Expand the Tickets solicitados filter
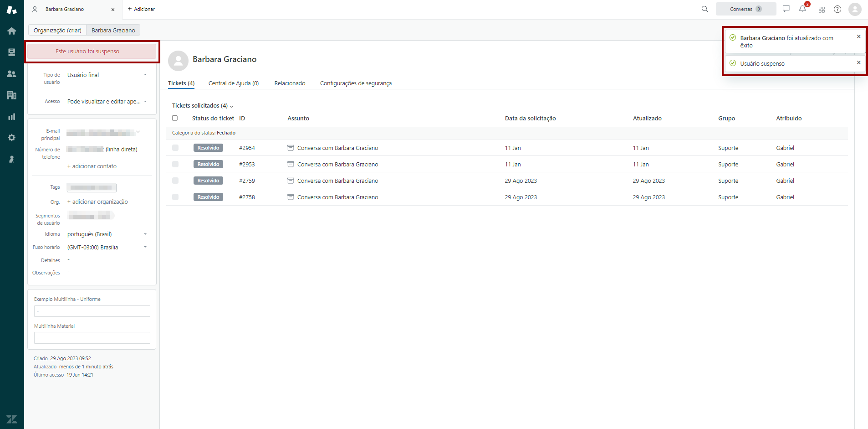 (203, 106)
